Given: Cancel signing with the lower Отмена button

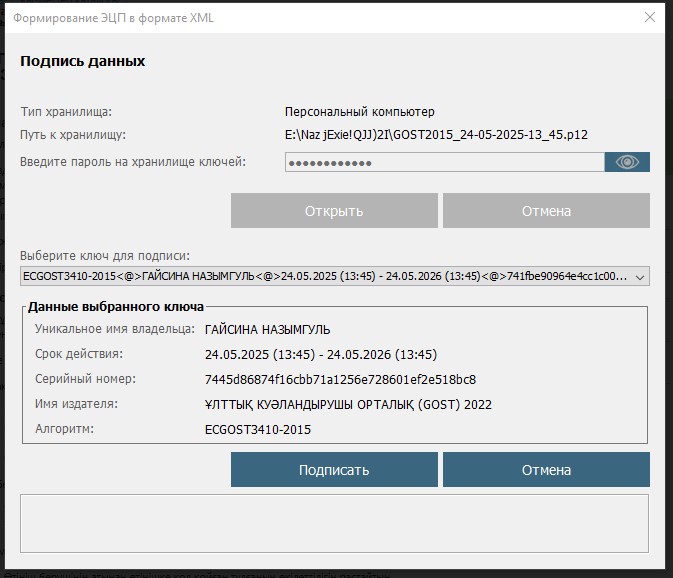Looking at the screenshot, I should coord(546,469).
